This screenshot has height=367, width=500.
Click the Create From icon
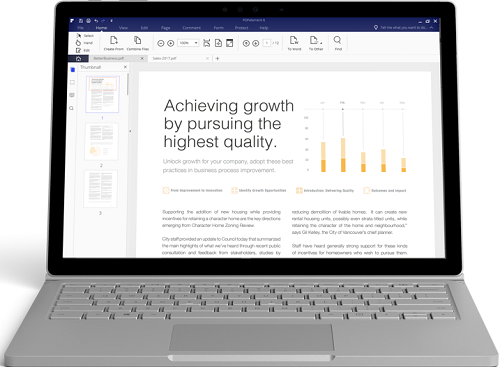click(x=114, y=43)
